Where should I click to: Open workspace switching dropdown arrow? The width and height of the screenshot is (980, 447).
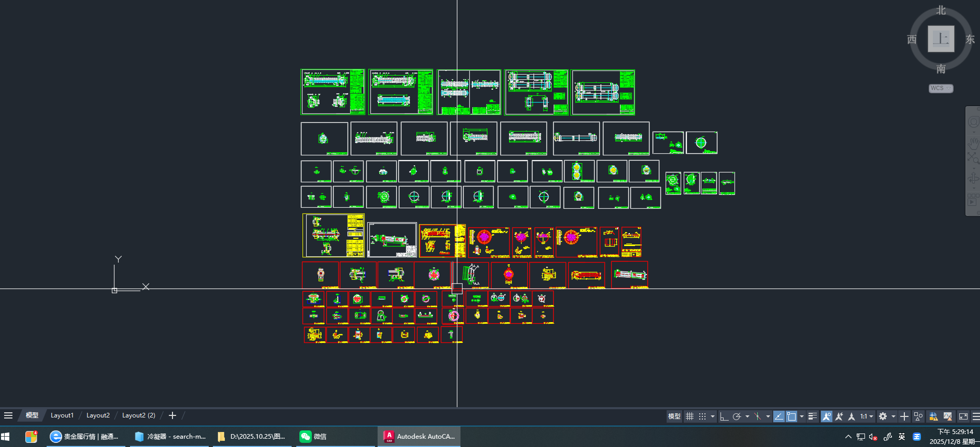(893, 416)
